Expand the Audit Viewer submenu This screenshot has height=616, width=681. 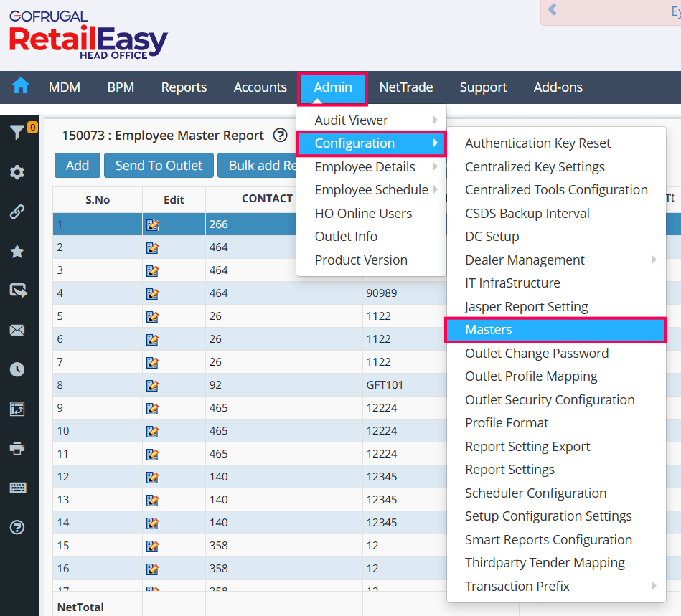371,120
